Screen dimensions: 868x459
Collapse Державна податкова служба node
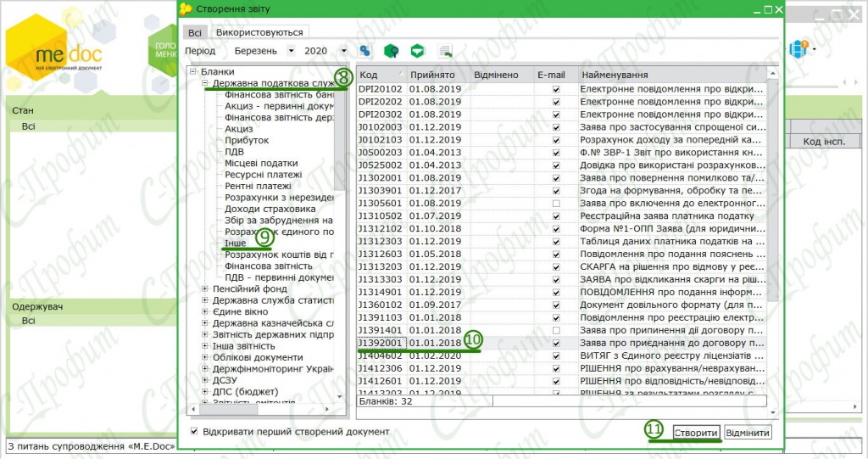point(205,83)
